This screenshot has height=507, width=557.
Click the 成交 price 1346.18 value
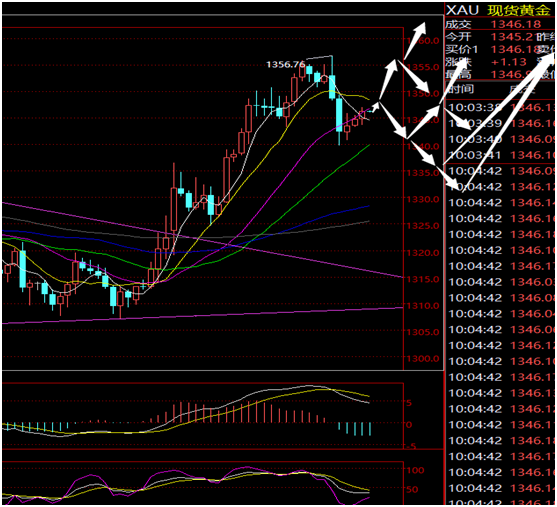pyautogui.click(x=516, y=24)
